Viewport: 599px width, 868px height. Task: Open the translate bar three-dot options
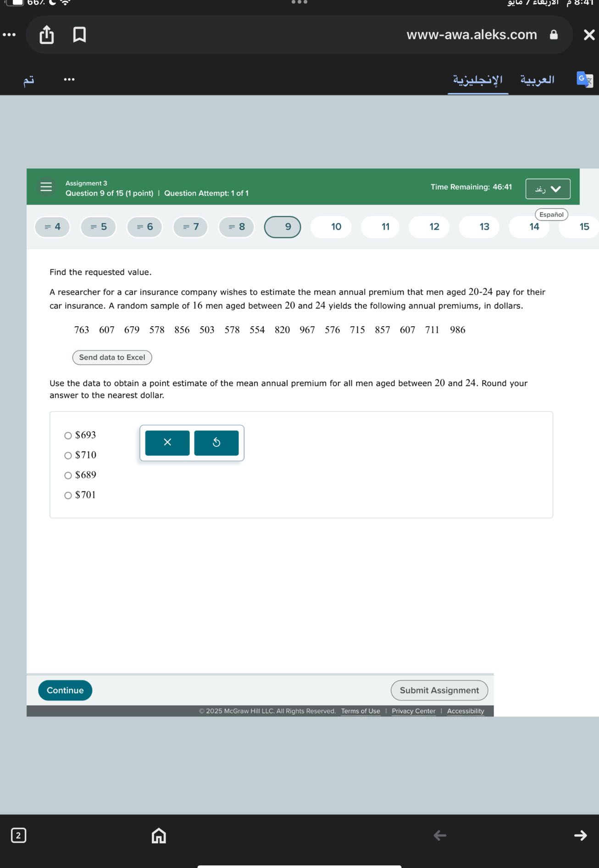coord(69,79)
